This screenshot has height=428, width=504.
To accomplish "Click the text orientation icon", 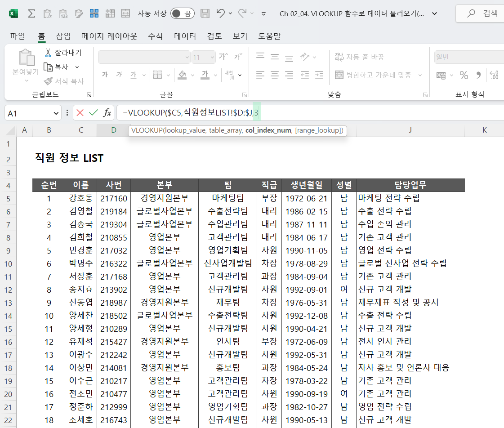I will [x=305, y=57].
